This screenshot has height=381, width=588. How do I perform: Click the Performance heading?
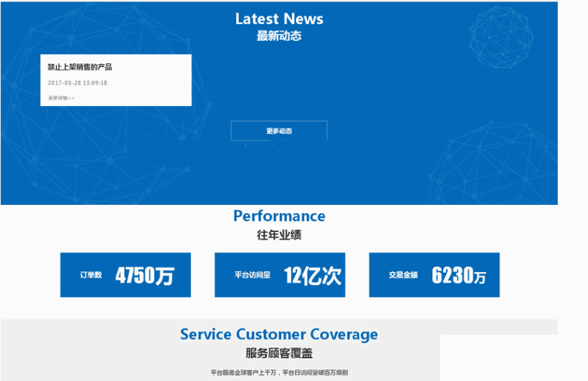pos(279,216)
